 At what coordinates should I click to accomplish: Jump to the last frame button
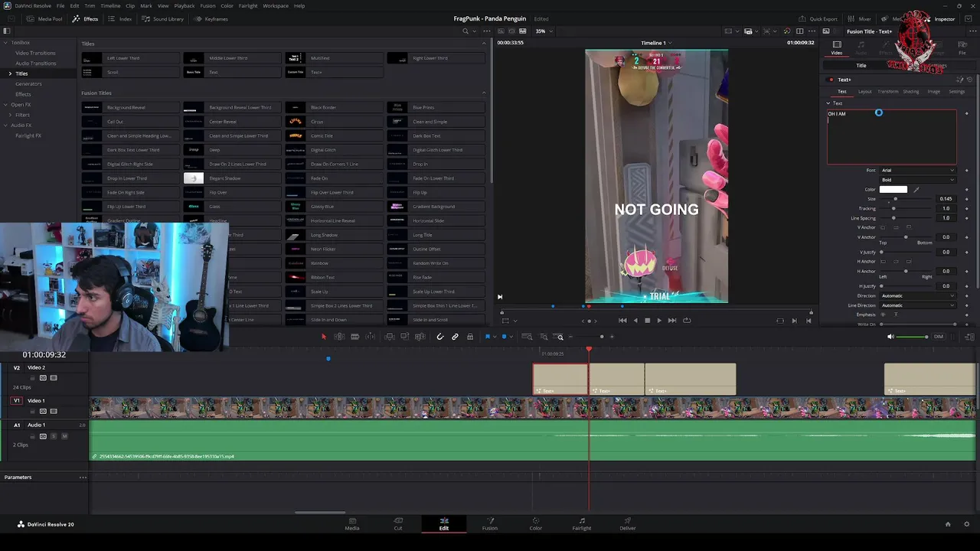coord(672,321)
